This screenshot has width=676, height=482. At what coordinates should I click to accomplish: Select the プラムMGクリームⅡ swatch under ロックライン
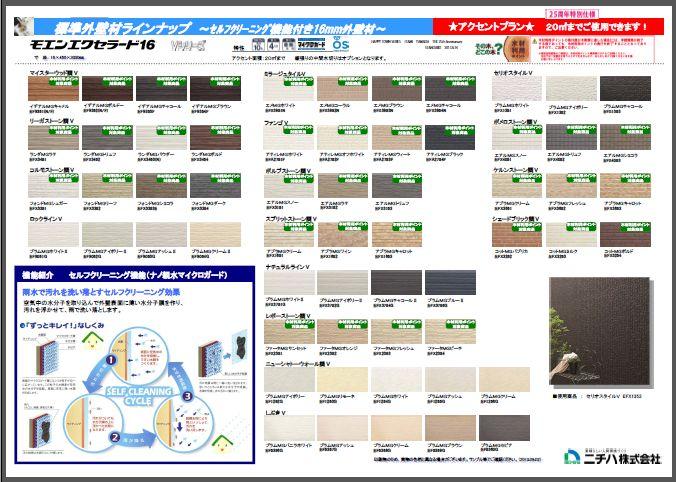click(216, 234)
